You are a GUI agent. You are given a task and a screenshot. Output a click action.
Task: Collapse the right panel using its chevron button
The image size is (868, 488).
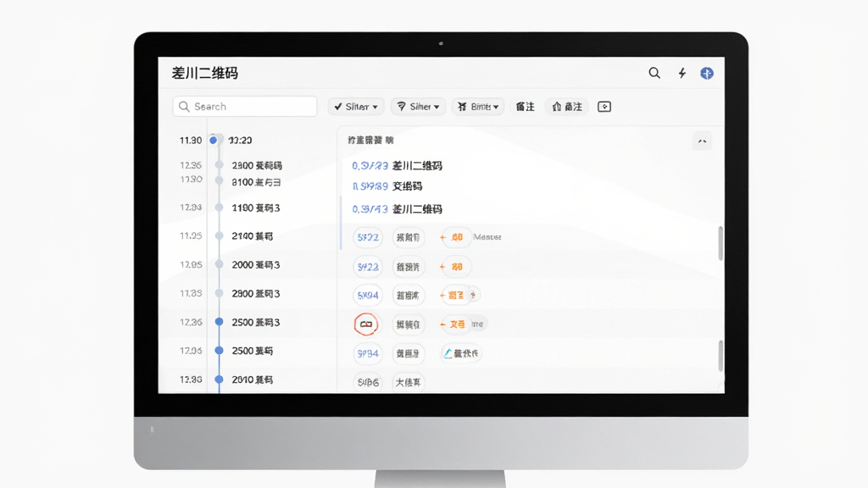point(702,141)
